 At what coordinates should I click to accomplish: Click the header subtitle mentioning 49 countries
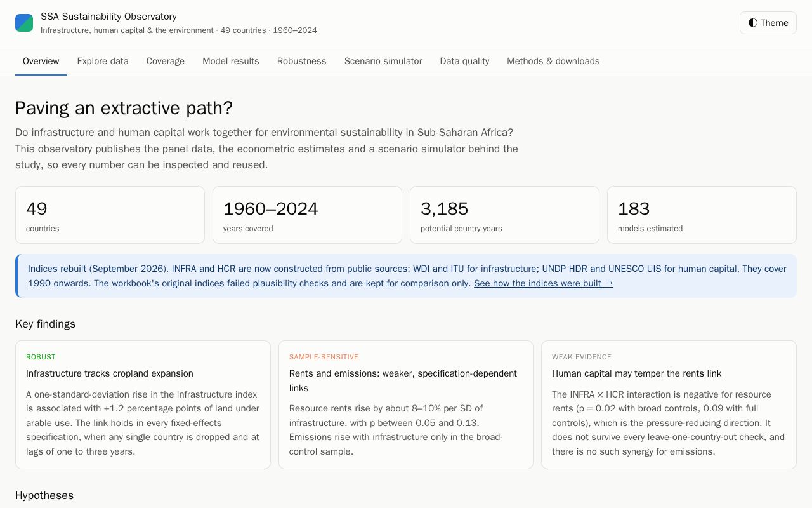pos(179,30)
